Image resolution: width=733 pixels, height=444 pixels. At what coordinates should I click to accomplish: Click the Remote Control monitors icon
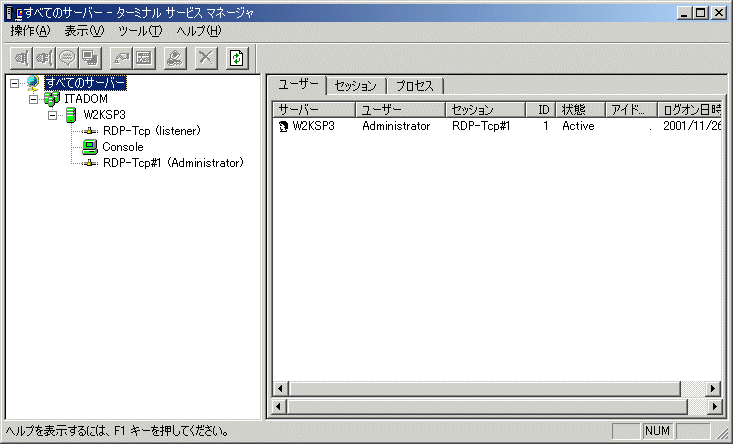tap(90, 58)
